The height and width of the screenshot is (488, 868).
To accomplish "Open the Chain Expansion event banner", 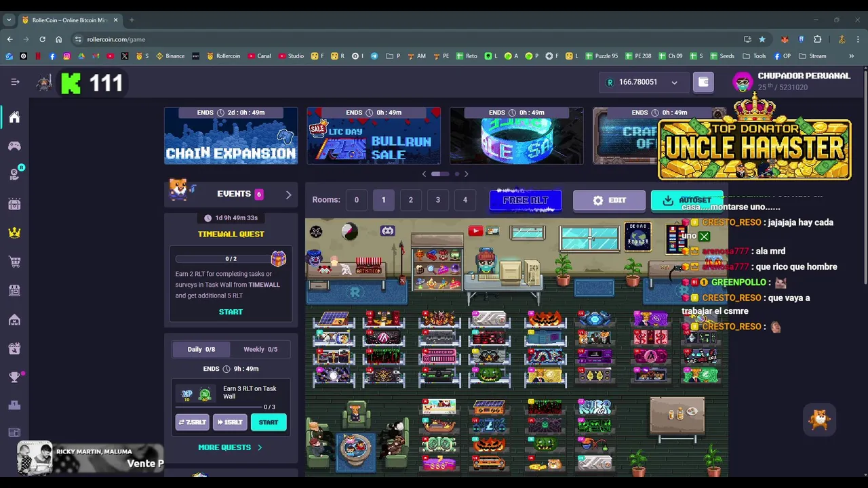I will click(x=231, y=136).
